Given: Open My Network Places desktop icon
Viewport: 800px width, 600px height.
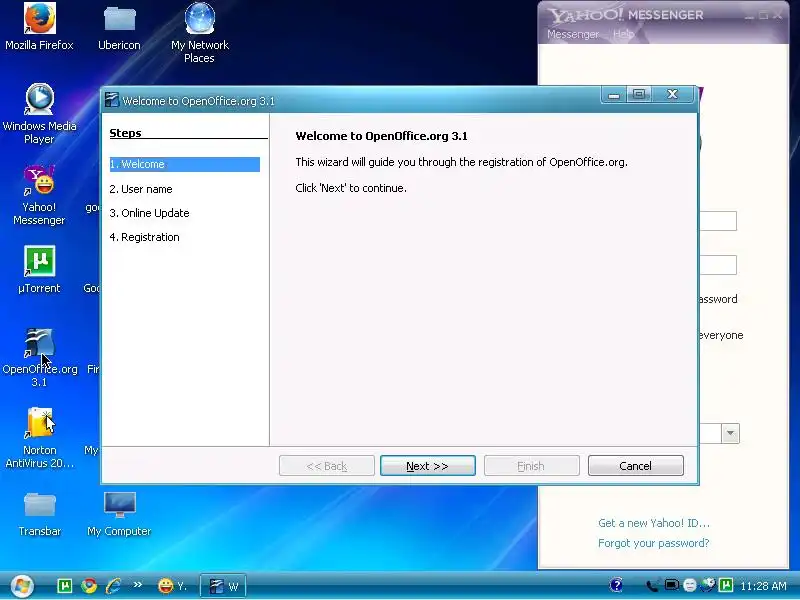Looking at the screenshot, I should tap(199, 33).
